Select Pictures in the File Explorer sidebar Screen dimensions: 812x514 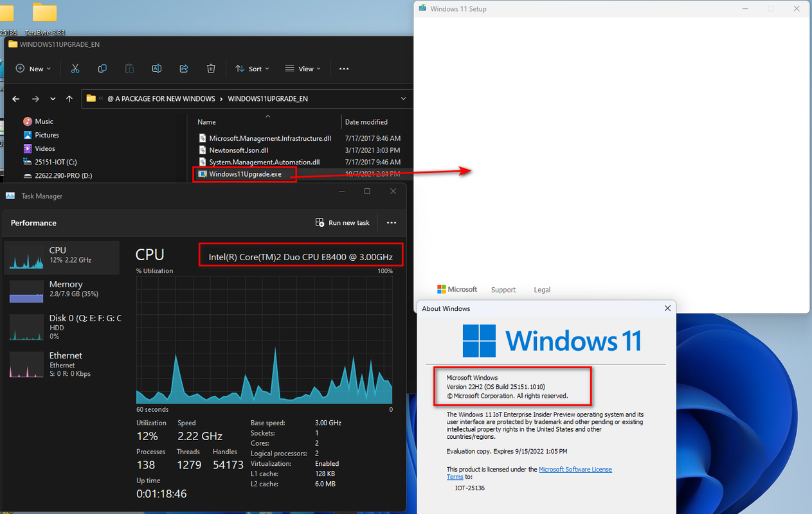(x=47, y=135)
